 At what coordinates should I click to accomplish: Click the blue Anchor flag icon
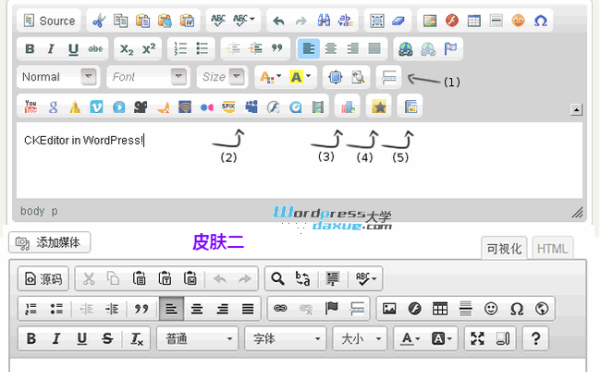click(450, 49)
